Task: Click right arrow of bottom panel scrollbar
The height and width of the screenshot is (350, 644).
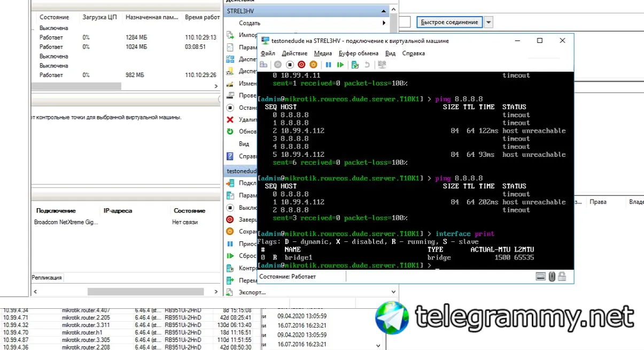Action: (216, 292)
